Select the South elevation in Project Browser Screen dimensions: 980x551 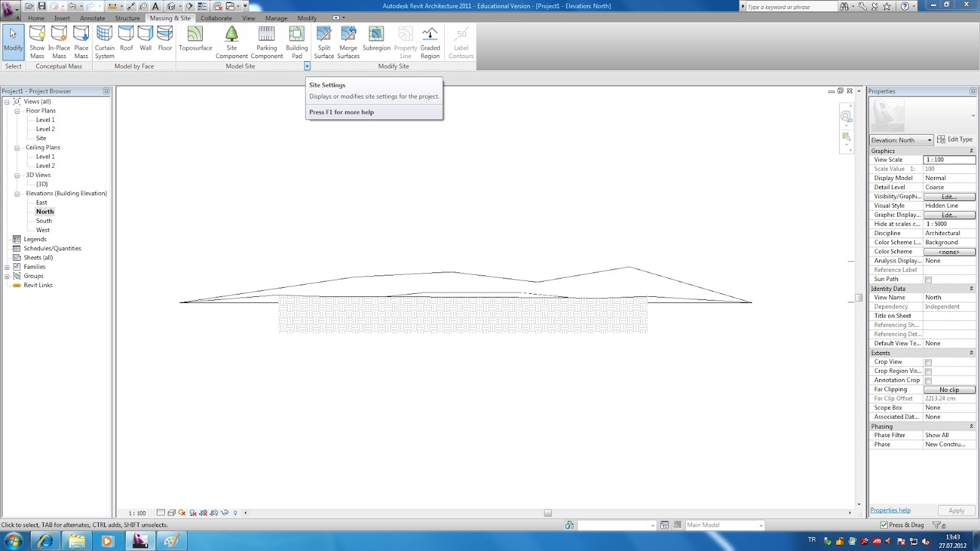[44, 221]
